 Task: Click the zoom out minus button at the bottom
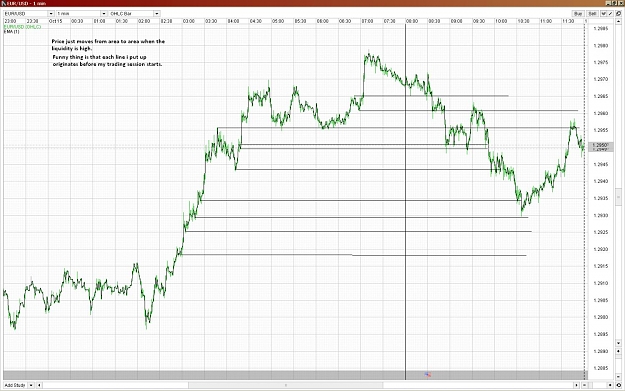[584, 385]
